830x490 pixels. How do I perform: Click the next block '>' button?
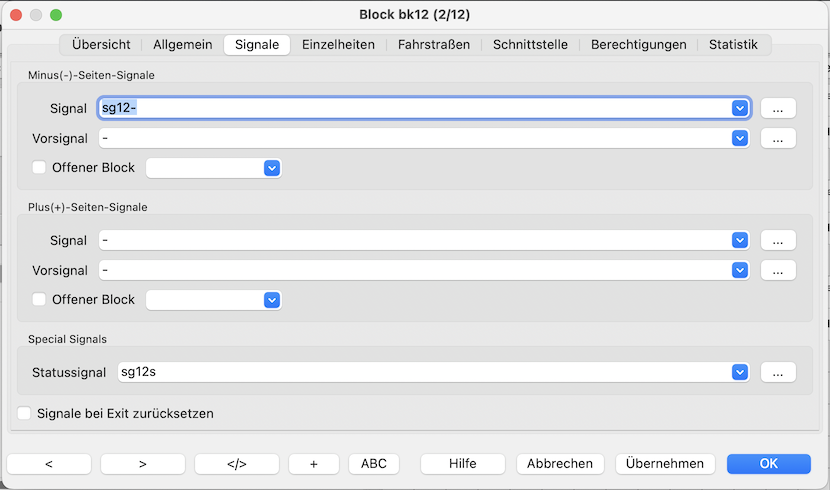tap(142, 464)
